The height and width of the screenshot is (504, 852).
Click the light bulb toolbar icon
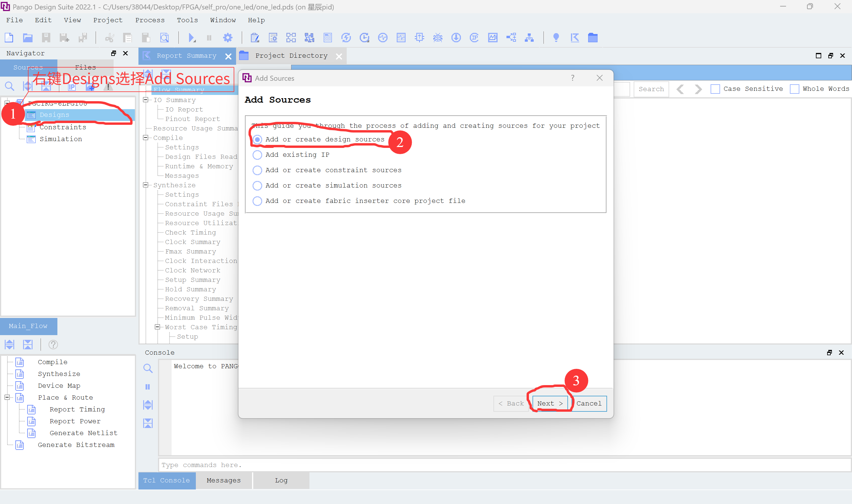556,38
